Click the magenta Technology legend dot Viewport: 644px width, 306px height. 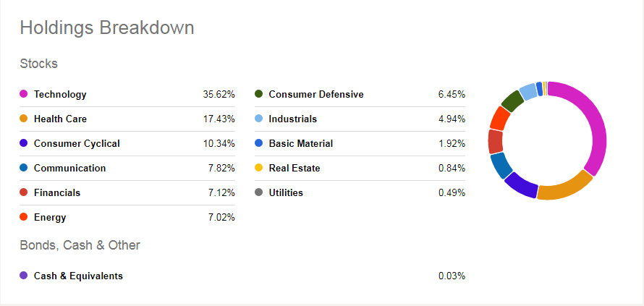[23, 94]
